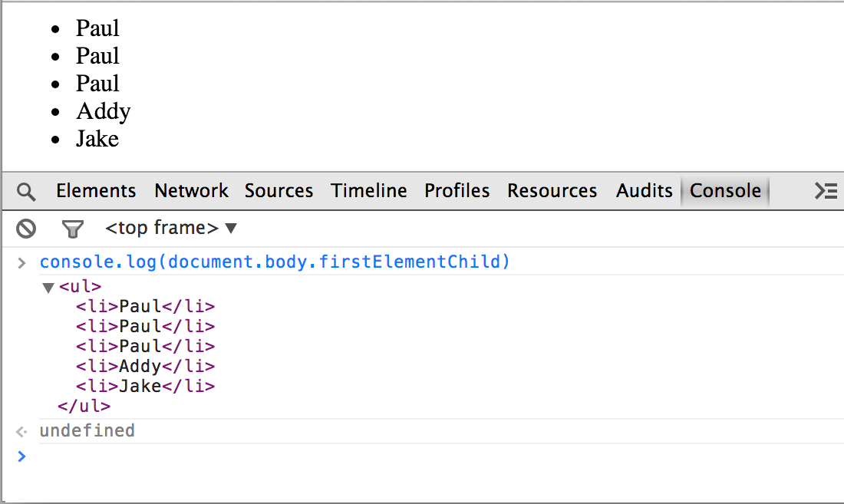This screenshot has height=504, width=844.
Task: Show the drawer using the right toolbar icon
Action: click(x=826, y=191)
